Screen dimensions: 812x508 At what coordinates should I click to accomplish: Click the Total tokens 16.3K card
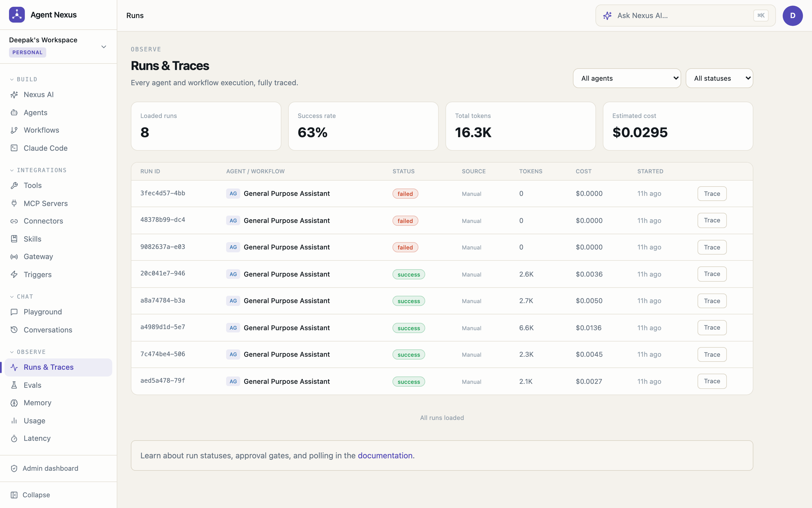click(x=520, y=126)
